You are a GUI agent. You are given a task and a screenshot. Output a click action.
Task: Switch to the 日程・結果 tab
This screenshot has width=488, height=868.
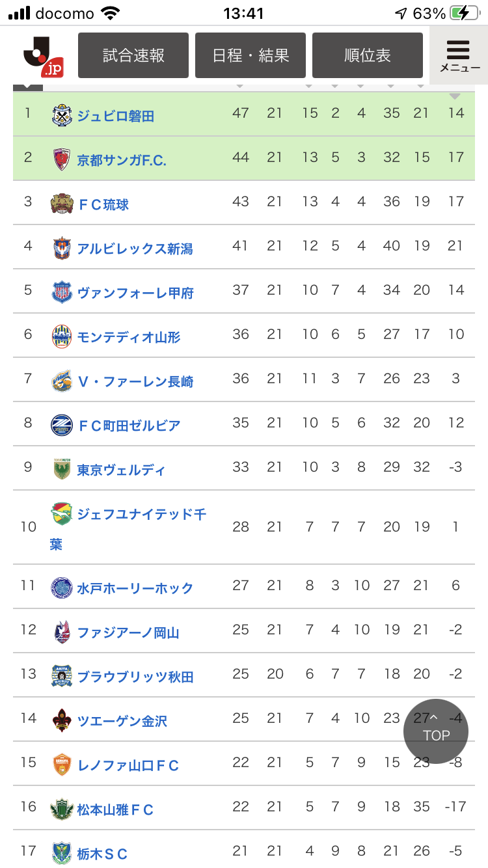click(x=251, y=56)
